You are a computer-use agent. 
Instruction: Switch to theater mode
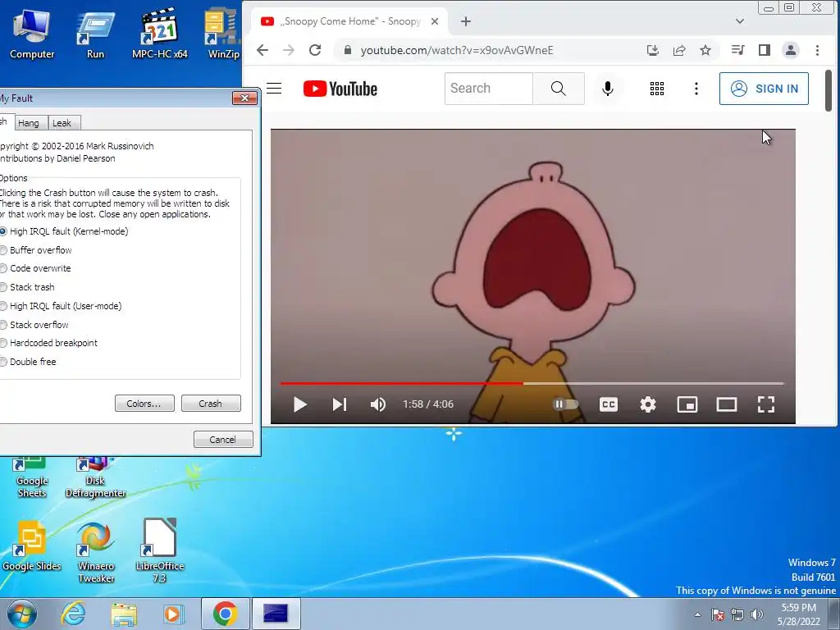coord(727,404)
